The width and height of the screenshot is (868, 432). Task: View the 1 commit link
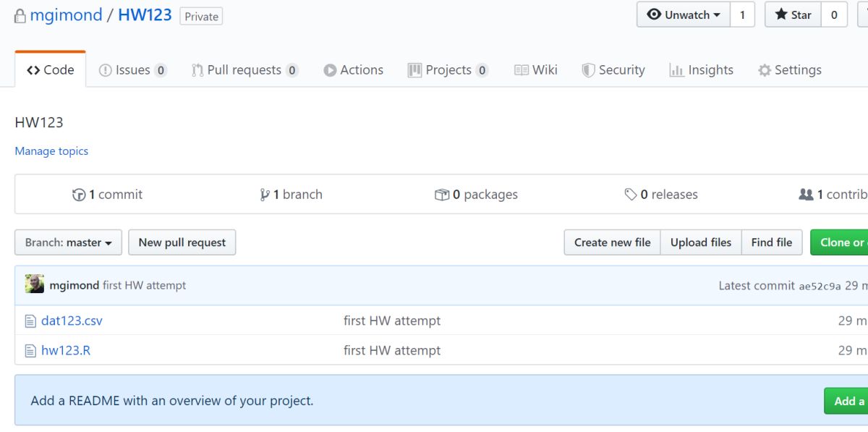[x=108, y=195]
